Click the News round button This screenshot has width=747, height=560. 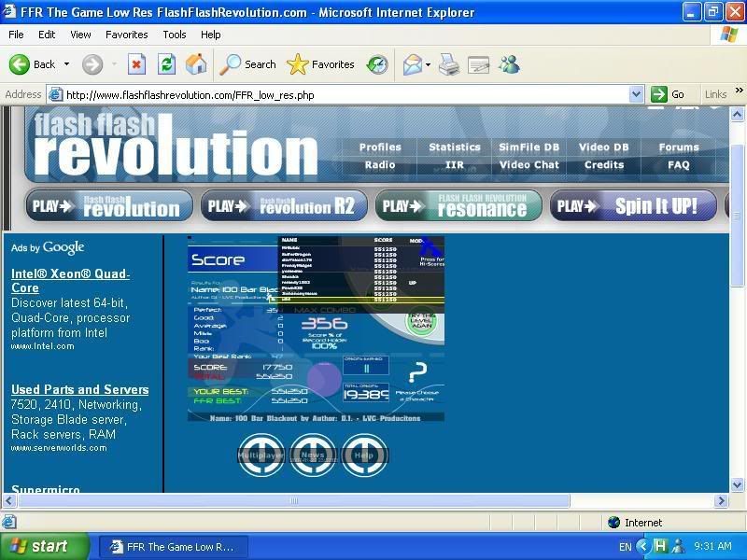coord(313,455)
